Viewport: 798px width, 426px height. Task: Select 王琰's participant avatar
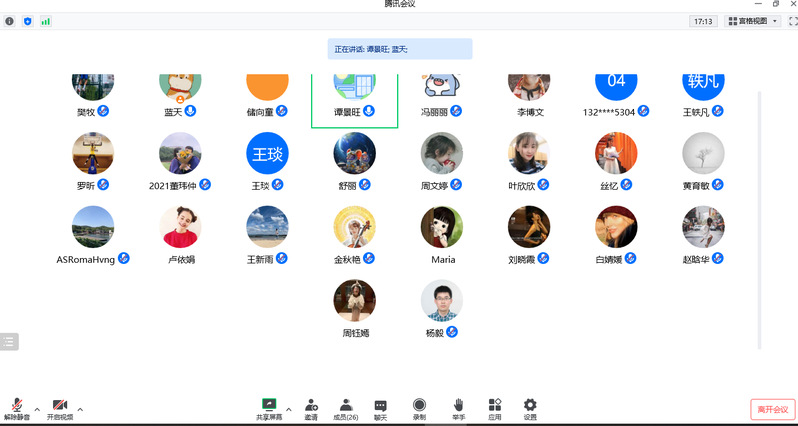[x=267, y=154]
